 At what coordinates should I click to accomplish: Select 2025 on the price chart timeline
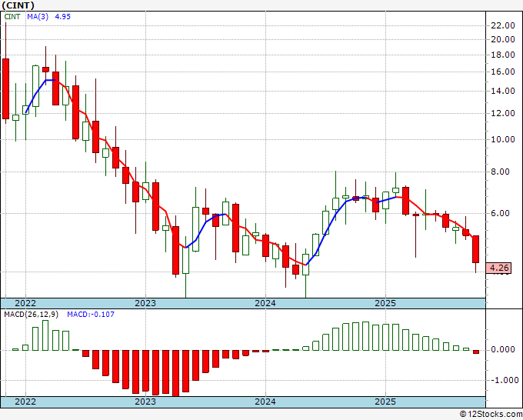(385, 303)
